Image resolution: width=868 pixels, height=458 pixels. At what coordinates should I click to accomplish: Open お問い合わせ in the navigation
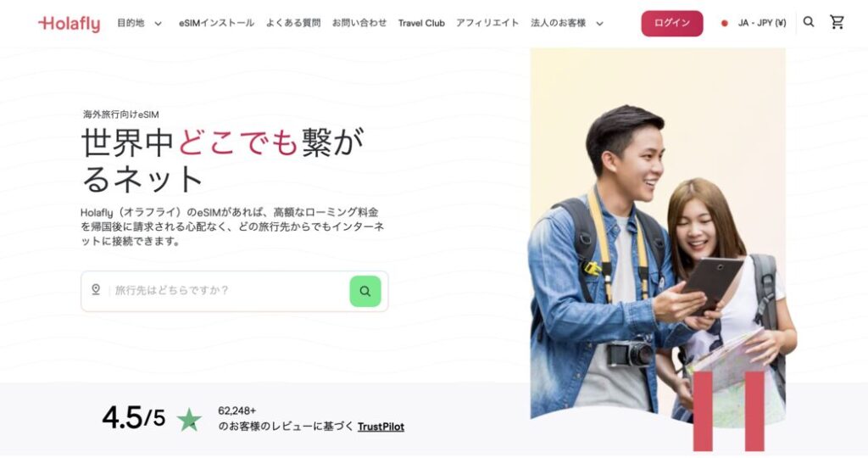[x=359, y=23]
